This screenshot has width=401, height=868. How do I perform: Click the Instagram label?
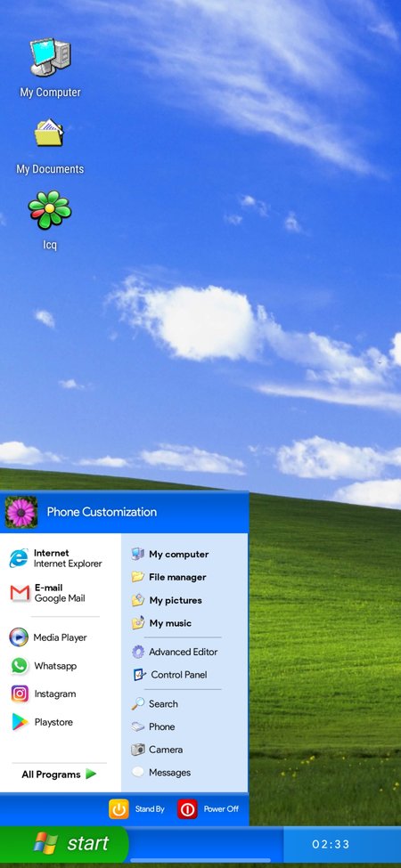(55, 694)
